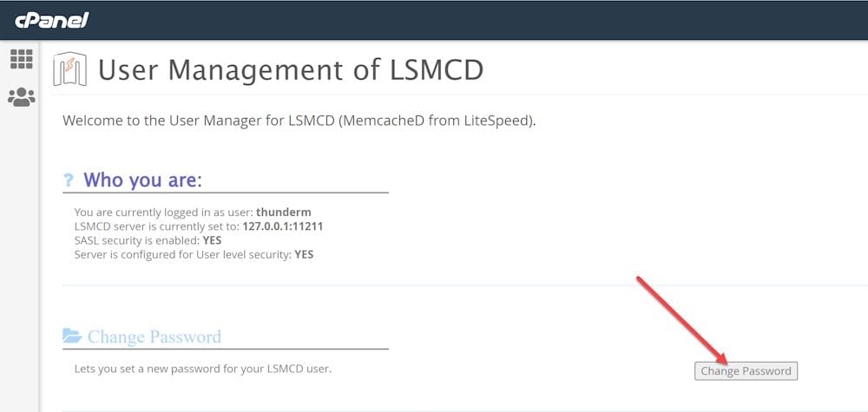The width and height of the screenshot is (868, 412).
Task: Click the 127.0.0.1:11211 server address
Action: click(x=283, y=226)
